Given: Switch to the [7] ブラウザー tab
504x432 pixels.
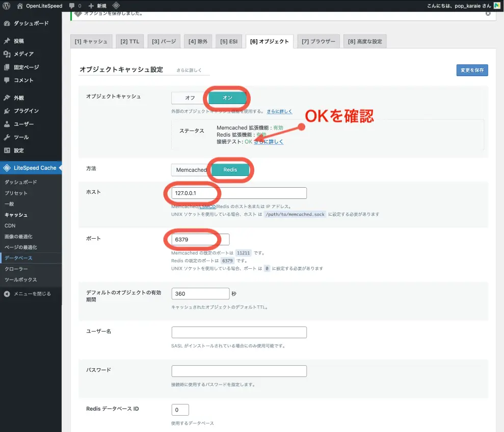Looking at the screenshot, I should (319, 41).
